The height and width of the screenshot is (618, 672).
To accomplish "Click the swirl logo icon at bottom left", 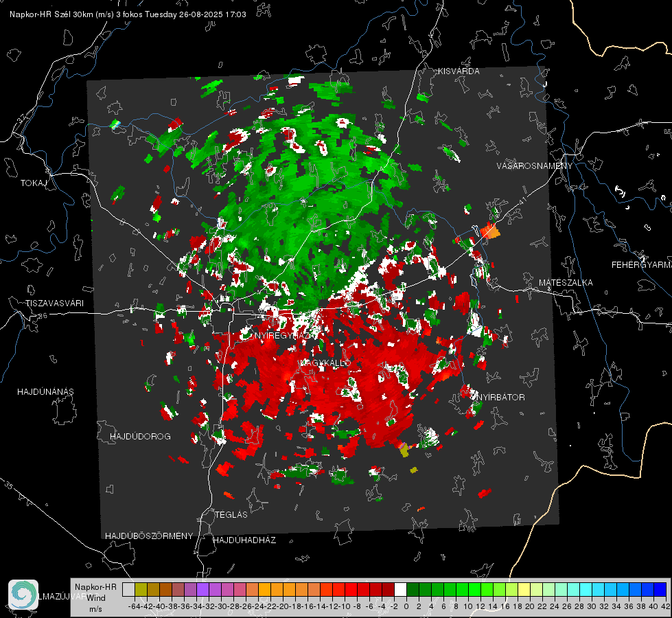I will 23,595.
